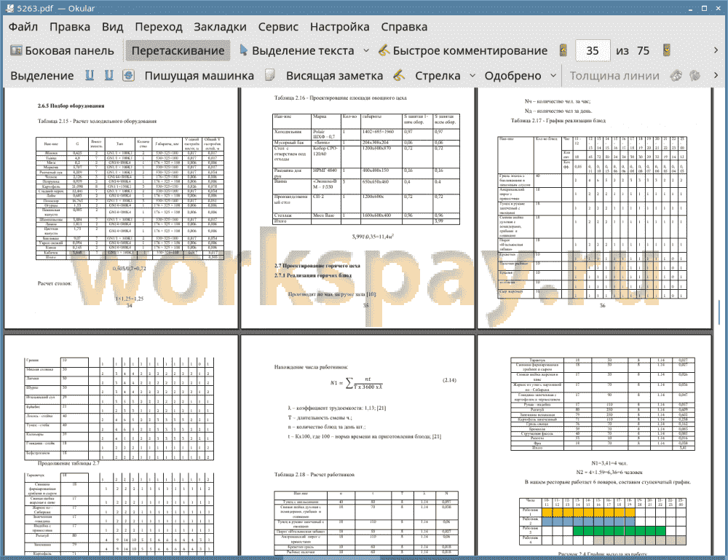
Task: Click the 'из 75' page count button
Action: coord(633,51)
